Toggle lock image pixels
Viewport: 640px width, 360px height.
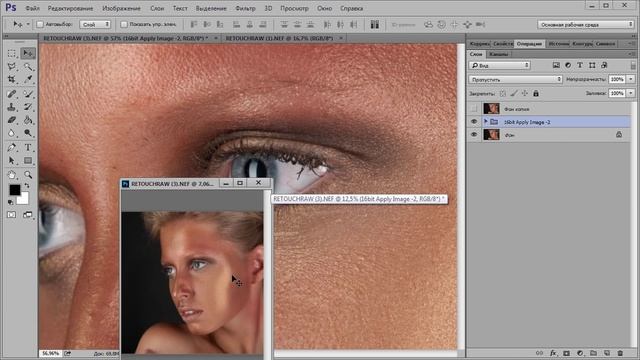pos(514,93)
